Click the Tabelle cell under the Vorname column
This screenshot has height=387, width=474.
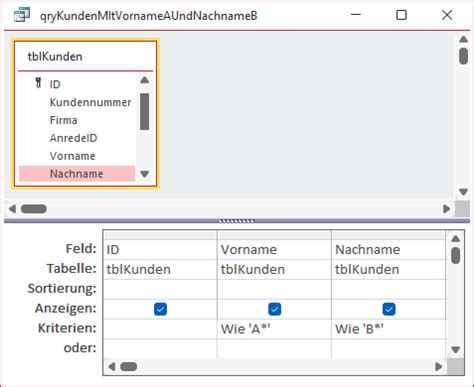pyautogui.click(x=274, y=269)
